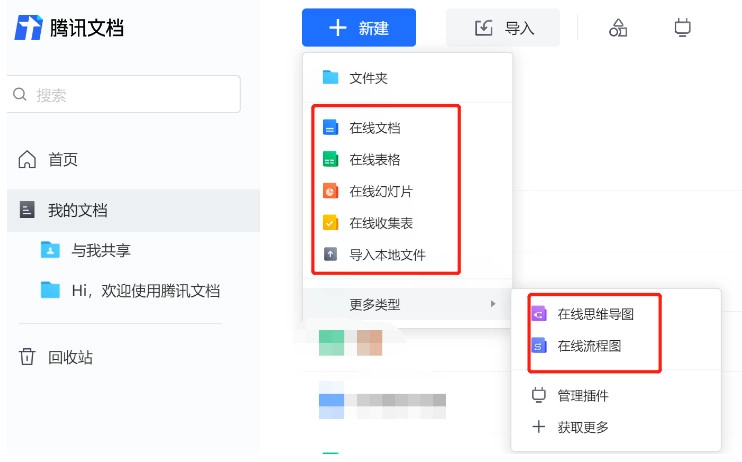Viewport: 742px width, 462px height.
Task: Click the purple 在线思维导图 mind map icon
Action: click(x=538, y=314)
